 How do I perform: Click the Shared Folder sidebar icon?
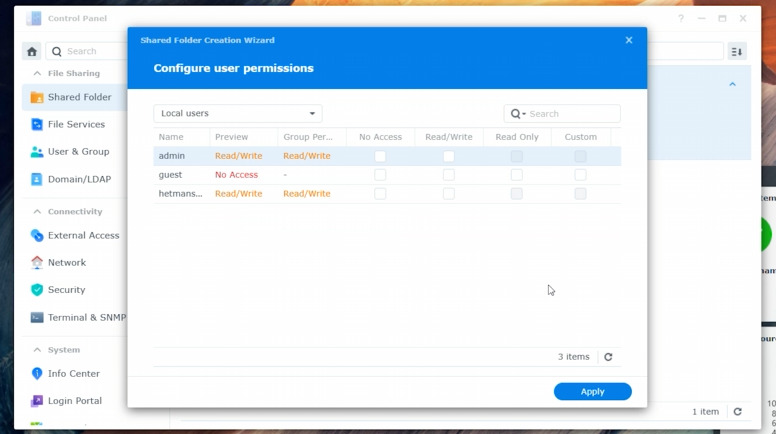tap(37, 97)
